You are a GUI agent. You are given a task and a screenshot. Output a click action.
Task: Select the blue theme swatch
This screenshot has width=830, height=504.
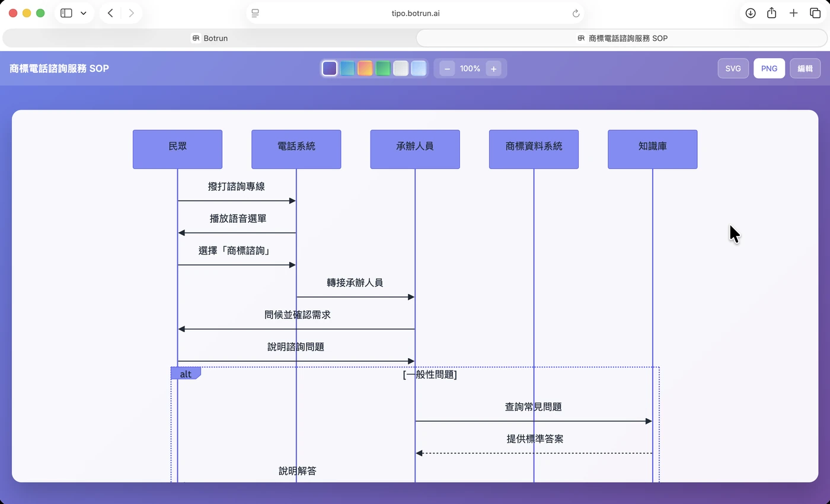(347, 68)
